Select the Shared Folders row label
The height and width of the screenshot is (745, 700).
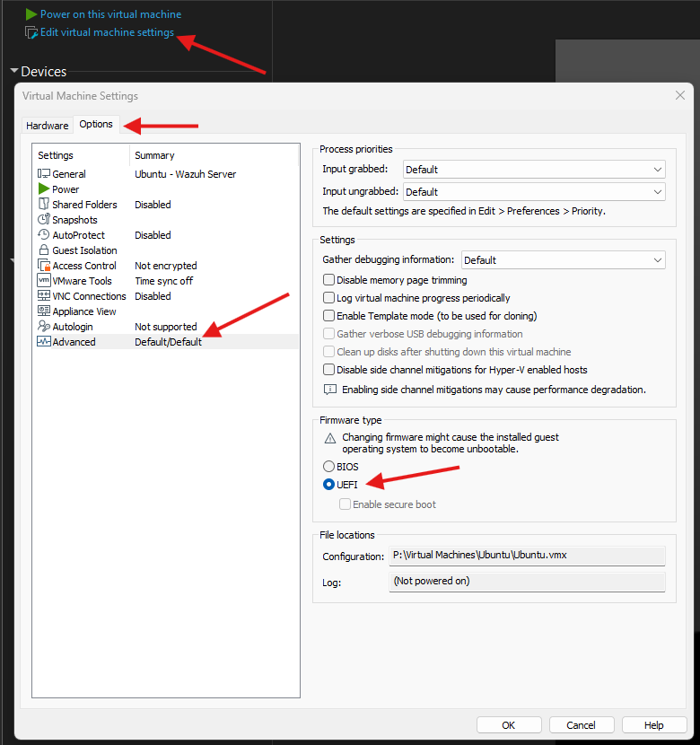tap(84, 205)
